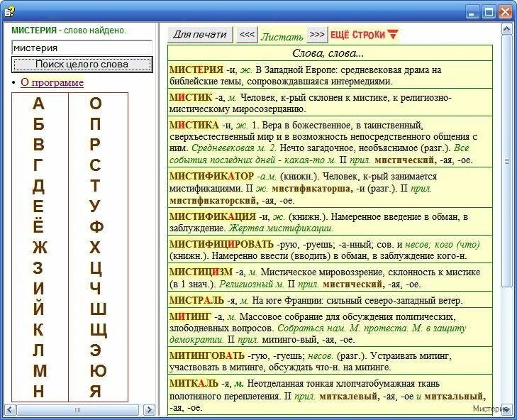Select letter Ш in the alphabet index
The image size is (517, 420).
99,309
